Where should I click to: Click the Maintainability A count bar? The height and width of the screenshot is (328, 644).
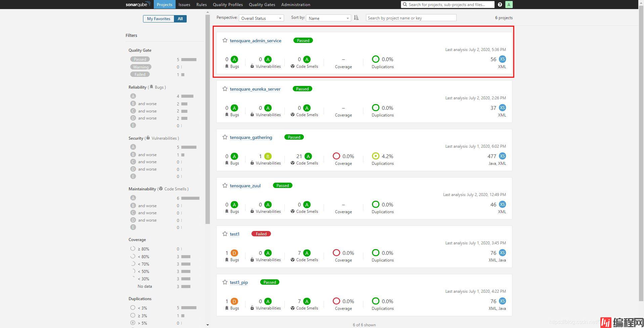pos(190,198)
